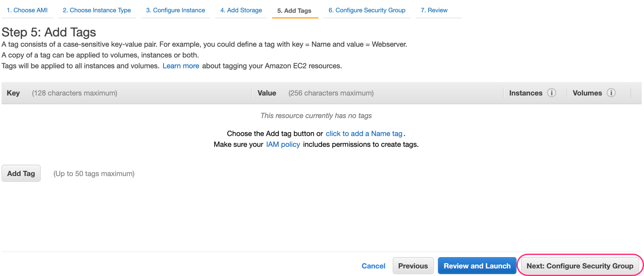Click the Value column header
Viewport: 644px width, 276px height.
[266, 93]
